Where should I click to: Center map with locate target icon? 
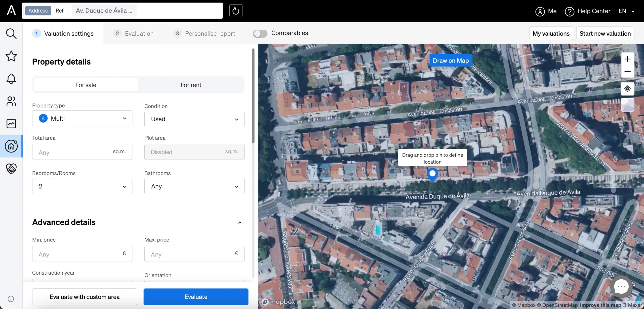coord(627,89)
